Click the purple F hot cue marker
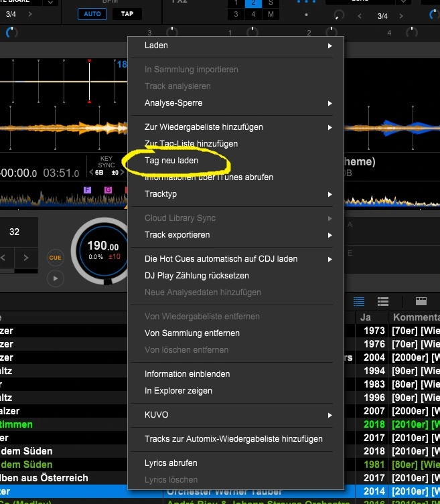This screenshot has height=504, width=440. (x=87, y=191)
